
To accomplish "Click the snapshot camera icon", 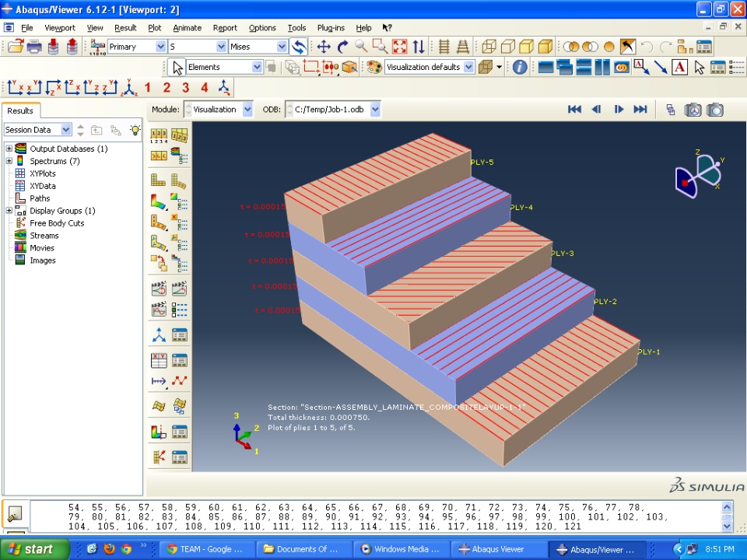I will (715, 110).
